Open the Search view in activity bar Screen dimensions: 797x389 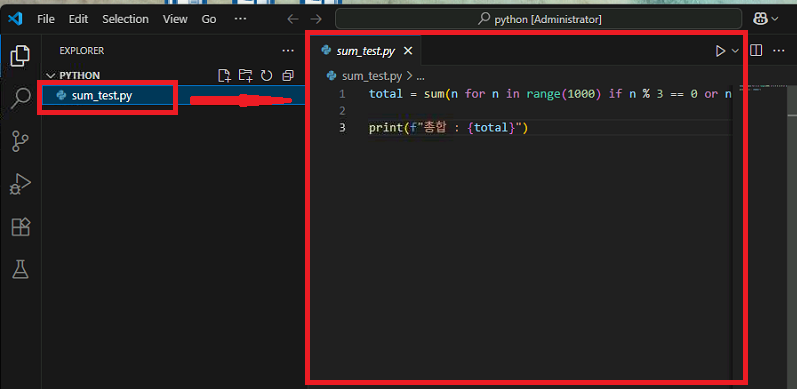pyautogui.click(x=20, y=98)
